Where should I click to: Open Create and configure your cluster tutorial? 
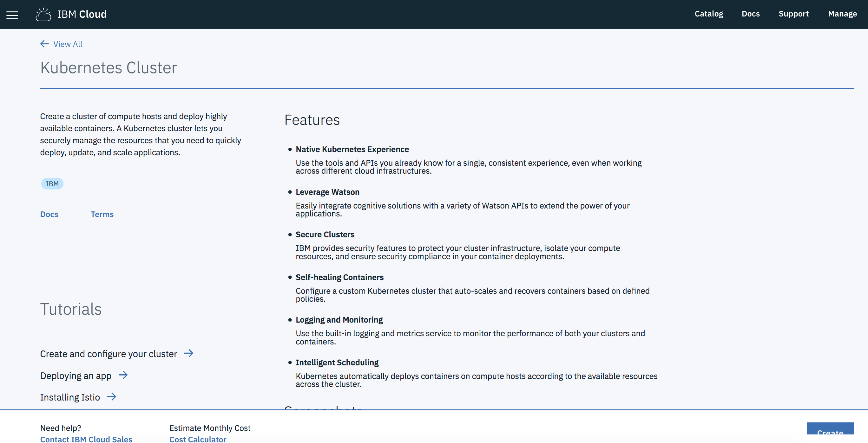point(109,354)
